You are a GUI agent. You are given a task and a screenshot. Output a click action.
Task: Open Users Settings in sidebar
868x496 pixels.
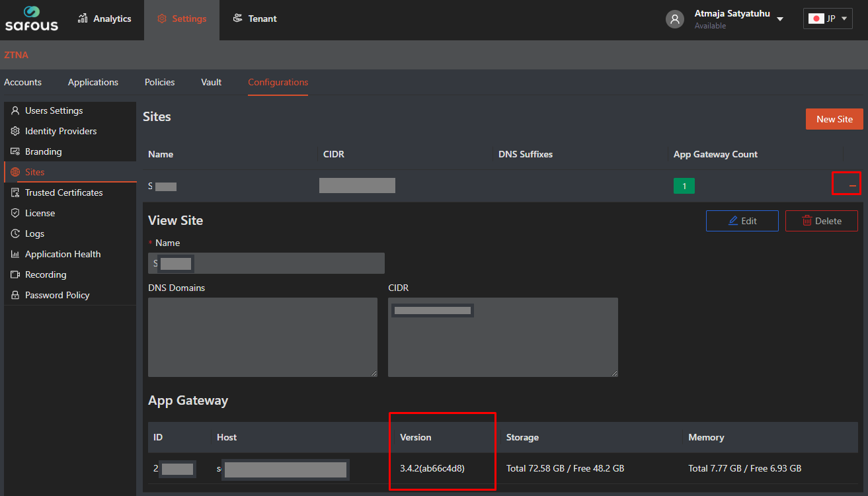coord(54,110)
